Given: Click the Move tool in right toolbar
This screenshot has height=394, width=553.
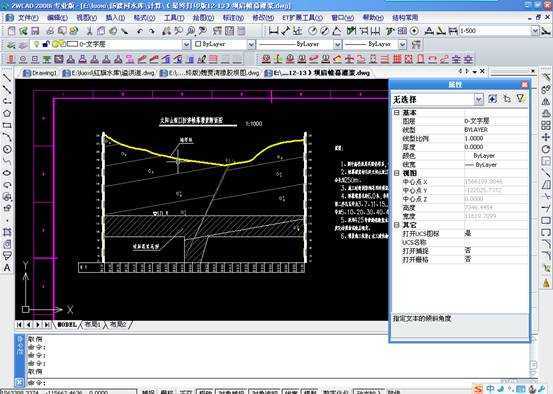Looking at the screenshot, I should [546, 137].
